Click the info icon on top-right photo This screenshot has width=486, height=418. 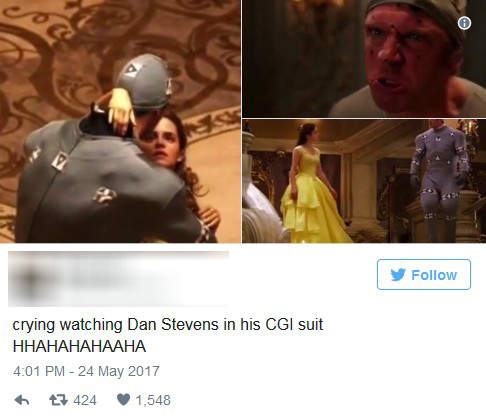464,23
